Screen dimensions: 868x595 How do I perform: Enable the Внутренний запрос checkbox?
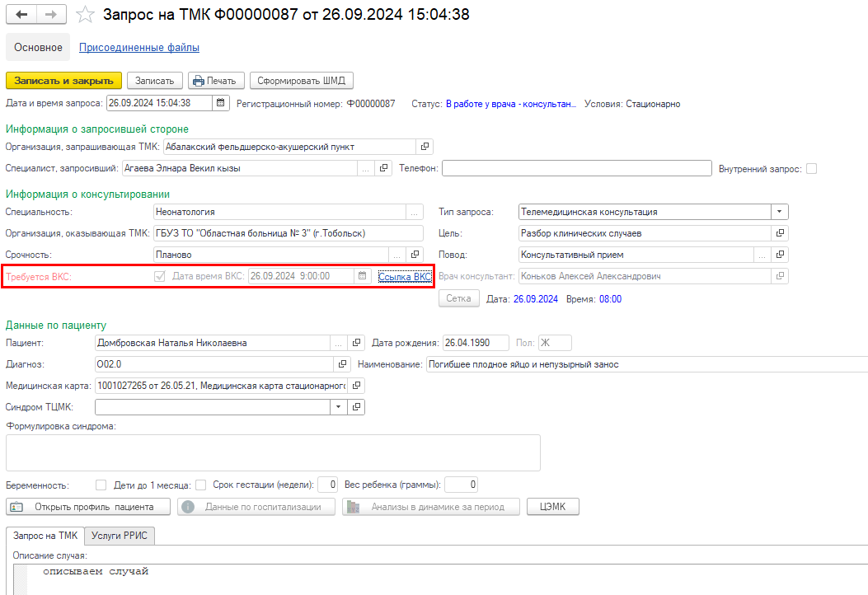point(812,168)
